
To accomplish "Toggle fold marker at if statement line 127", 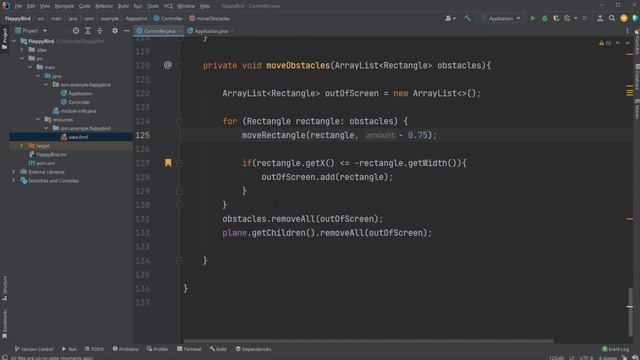I will coord(180,163).
